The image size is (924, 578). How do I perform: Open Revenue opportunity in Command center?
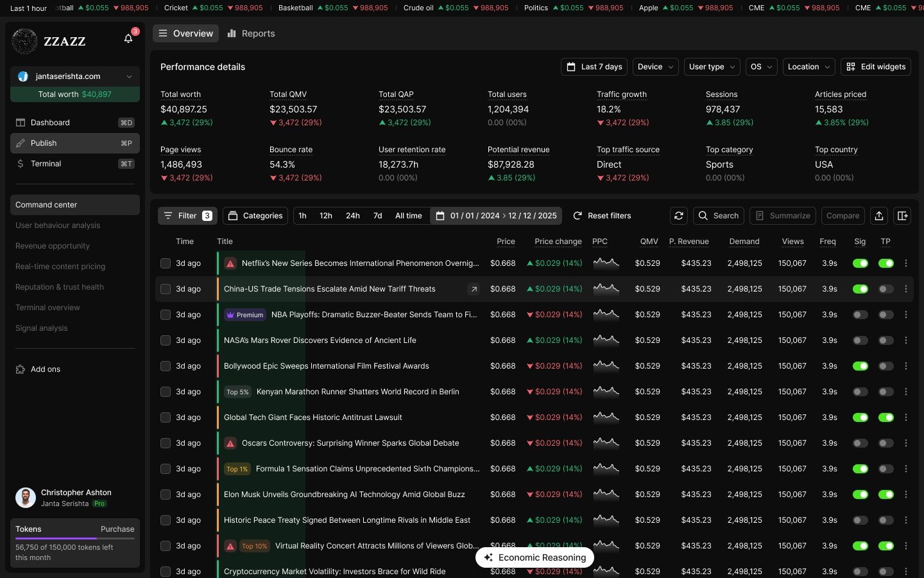[x=53, y=246]
